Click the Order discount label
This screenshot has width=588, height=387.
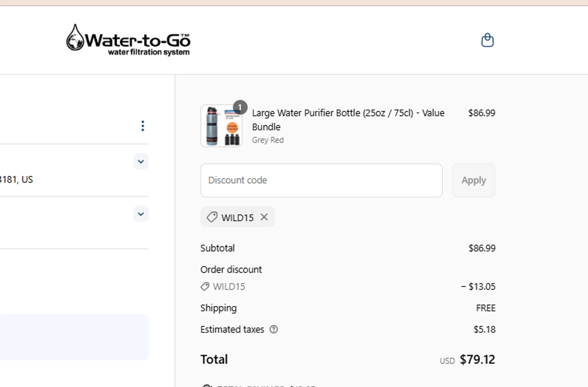point(231,270)
